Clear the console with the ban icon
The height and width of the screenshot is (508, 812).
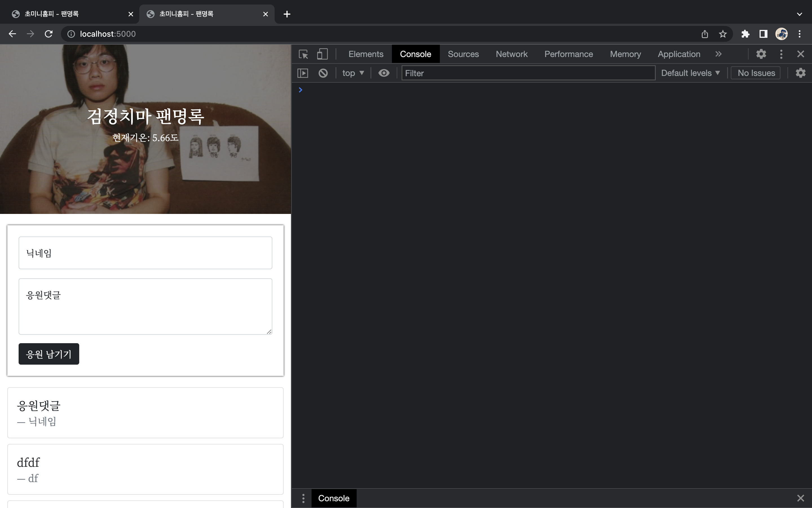pyautogui.click(x=323, y=73)
